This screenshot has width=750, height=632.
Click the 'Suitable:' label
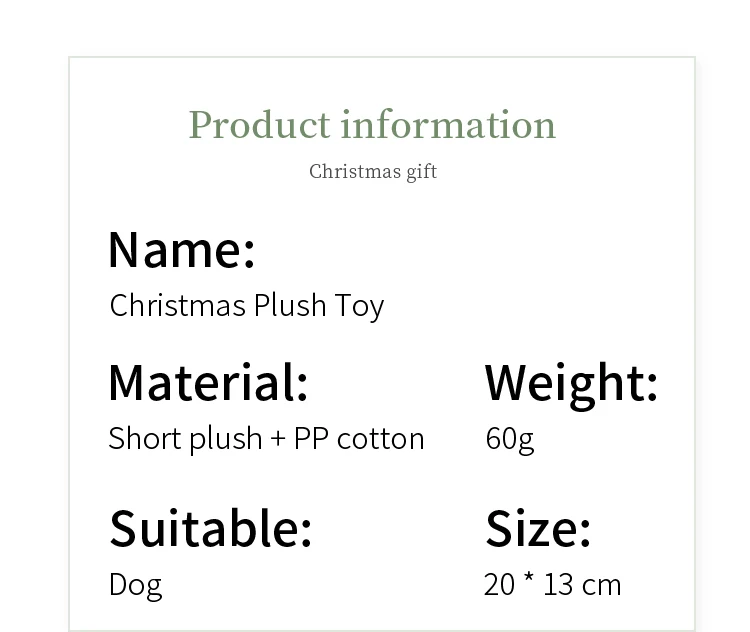(210, 528)
